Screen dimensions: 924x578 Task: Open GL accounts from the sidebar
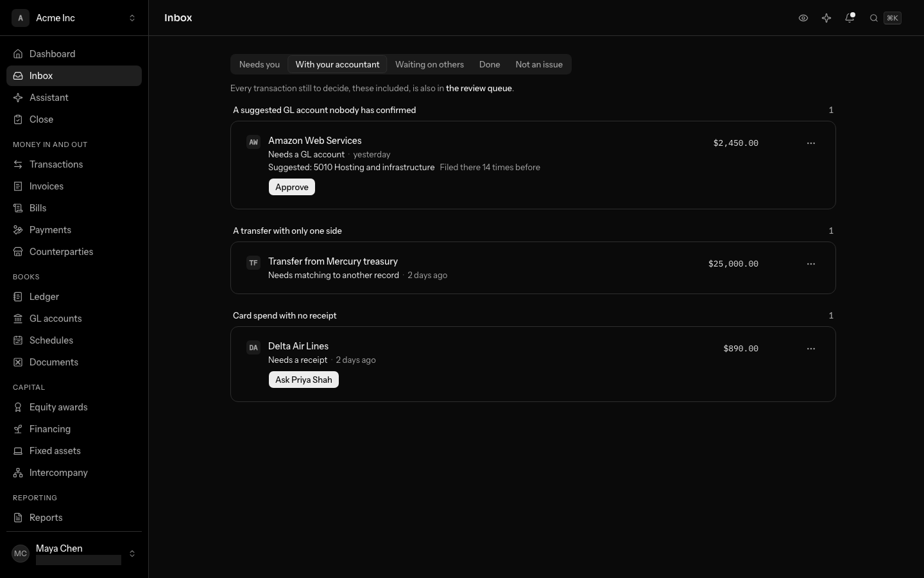[74, 319]
